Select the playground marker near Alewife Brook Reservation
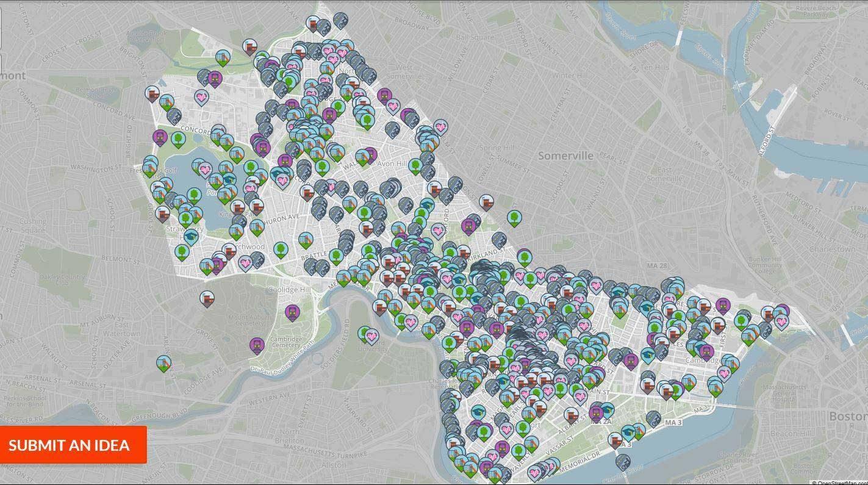Image resolution: width=868 pixels, height=485 pixels. pos(223,57)
